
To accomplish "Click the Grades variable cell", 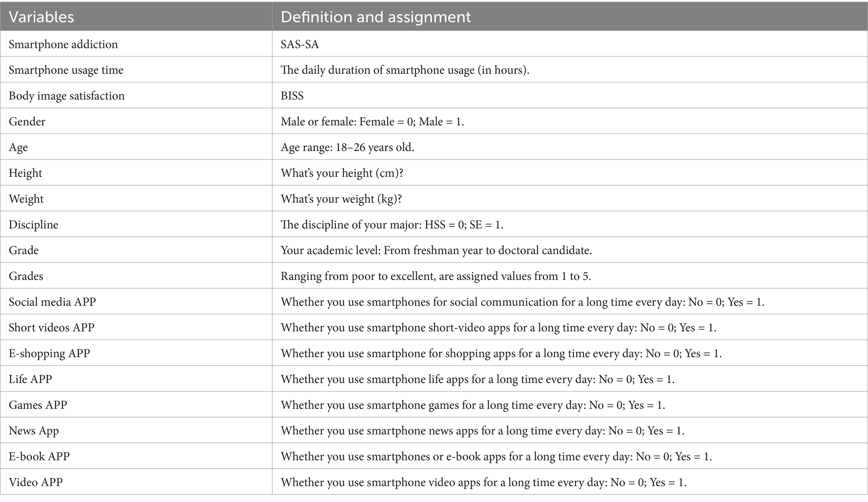I will point(26,276).
